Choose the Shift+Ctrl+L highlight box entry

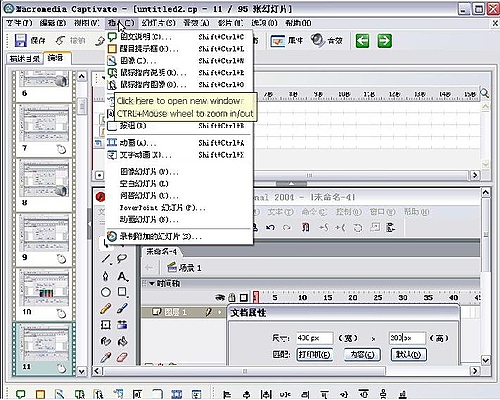179,49
